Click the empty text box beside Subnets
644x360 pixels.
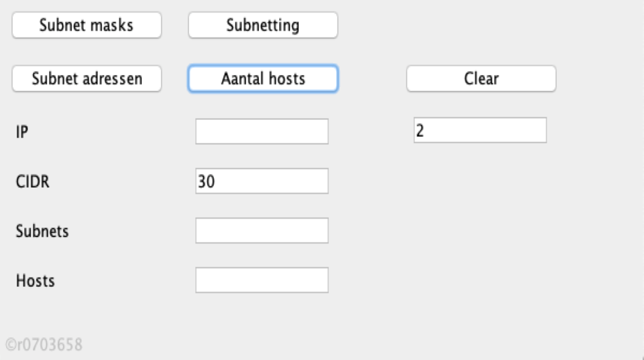(262, 231)
